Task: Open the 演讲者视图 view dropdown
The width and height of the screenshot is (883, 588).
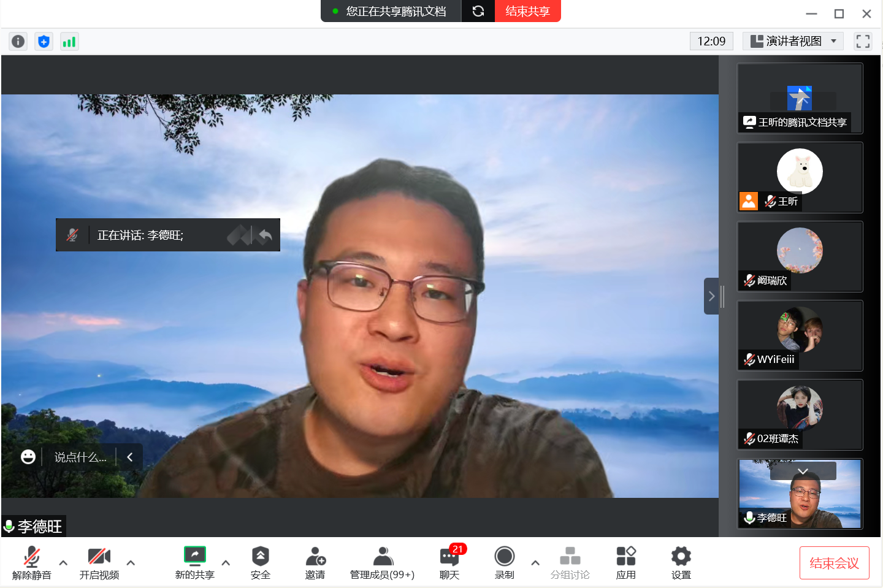Action: (793, 42)
